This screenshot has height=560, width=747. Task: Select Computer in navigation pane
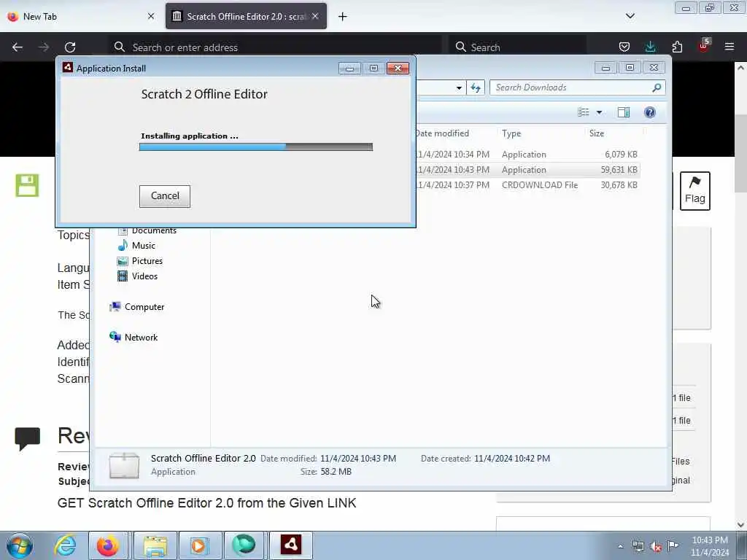(x=136, y=307)
